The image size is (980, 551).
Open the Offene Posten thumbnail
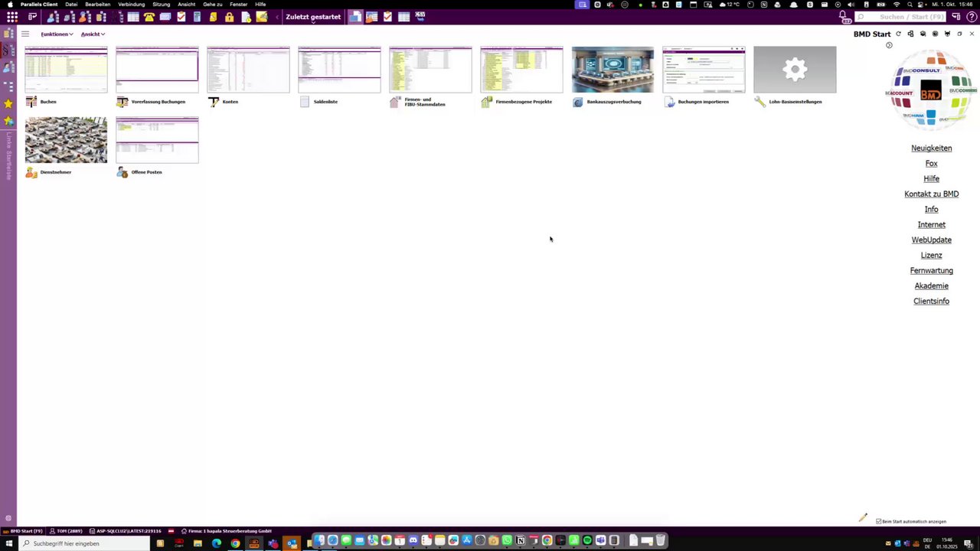[x=157, y=140]
